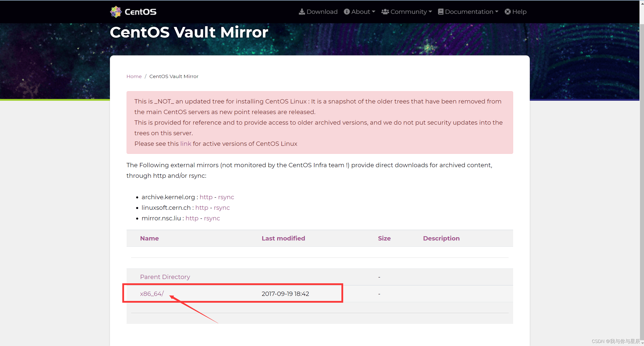Sort listing by Name column header

(x=149, y=238)
